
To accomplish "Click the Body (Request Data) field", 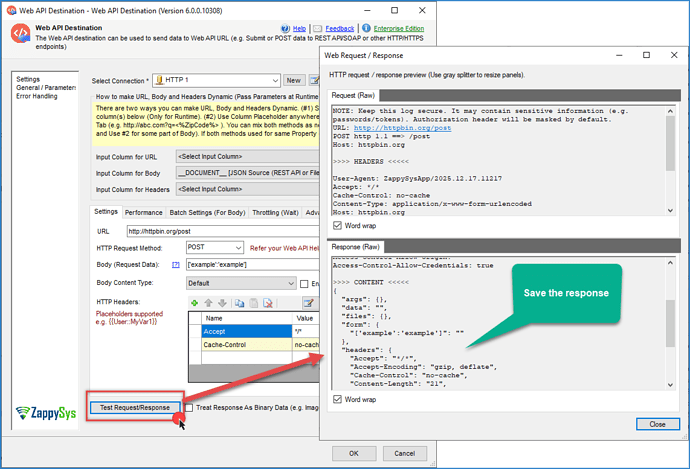I will click(253, 264).
